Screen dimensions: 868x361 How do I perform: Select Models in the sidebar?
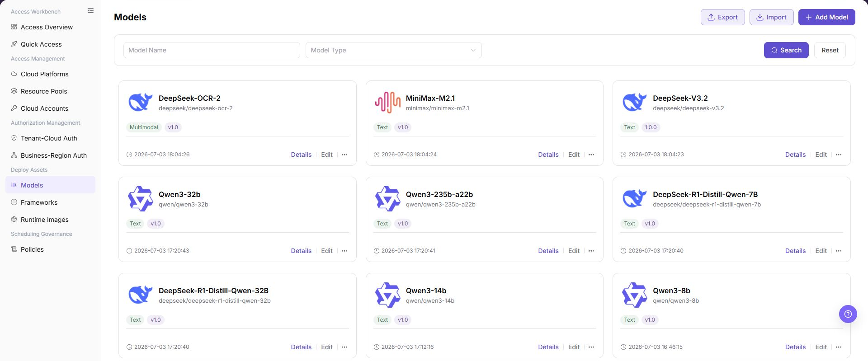51,185
